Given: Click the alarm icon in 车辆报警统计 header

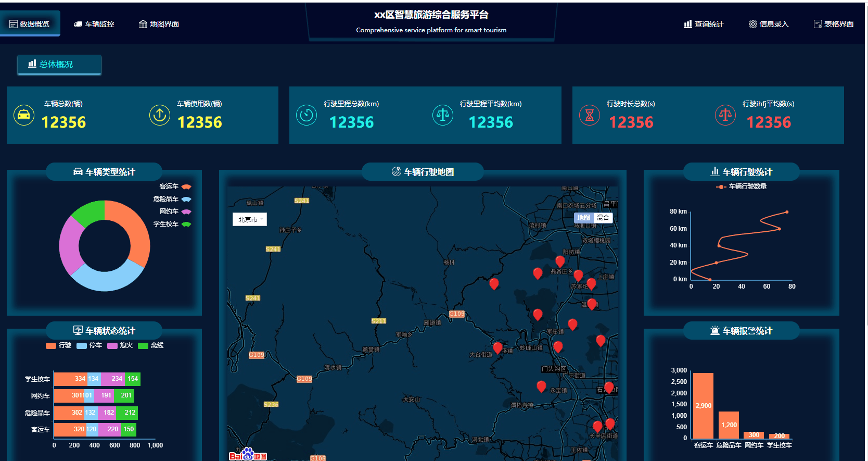Looking at the screenshot, I should click(x=715, y=330).
